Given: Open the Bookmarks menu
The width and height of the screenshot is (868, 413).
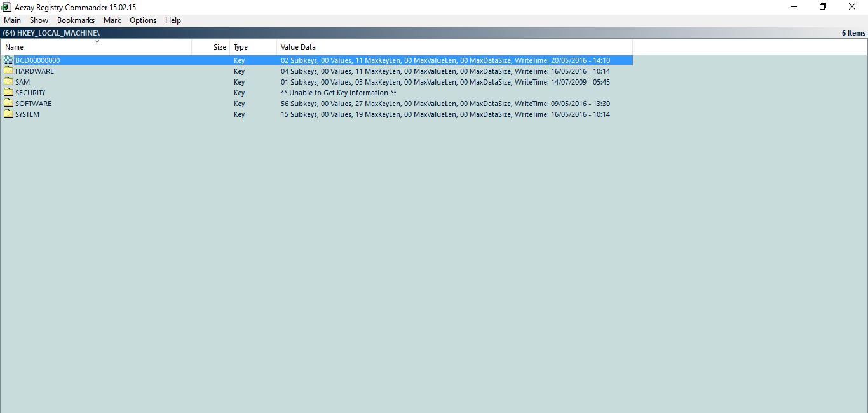Looking at the screenshot, I should pyautogui.click(x=76, y=20).
